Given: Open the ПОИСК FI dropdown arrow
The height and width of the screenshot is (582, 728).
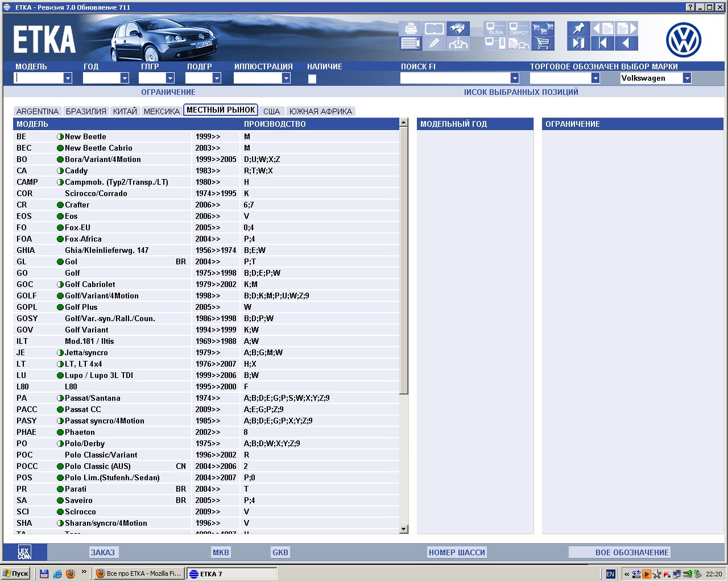Looking at the screenshot, I should (515, 78).
